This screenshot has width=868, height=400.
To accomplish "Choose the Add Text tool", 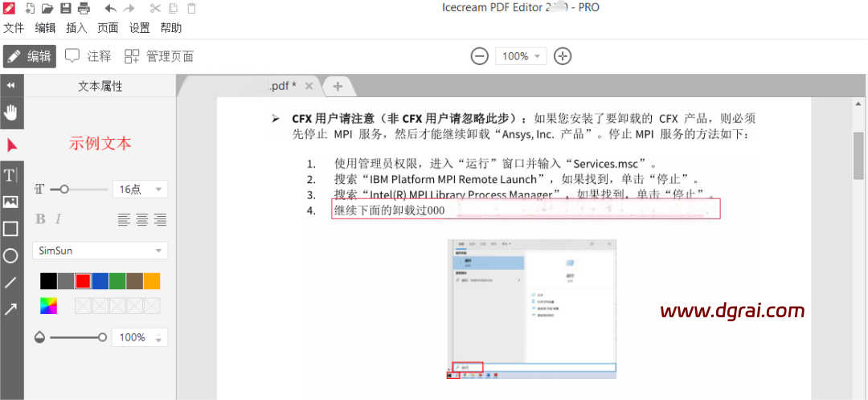I will [x=11, y=175].
